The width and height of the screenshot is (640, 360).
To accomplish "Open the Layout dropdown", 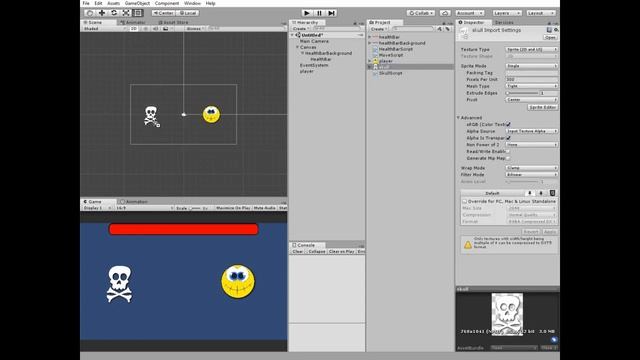I will [x=540, y=13].
